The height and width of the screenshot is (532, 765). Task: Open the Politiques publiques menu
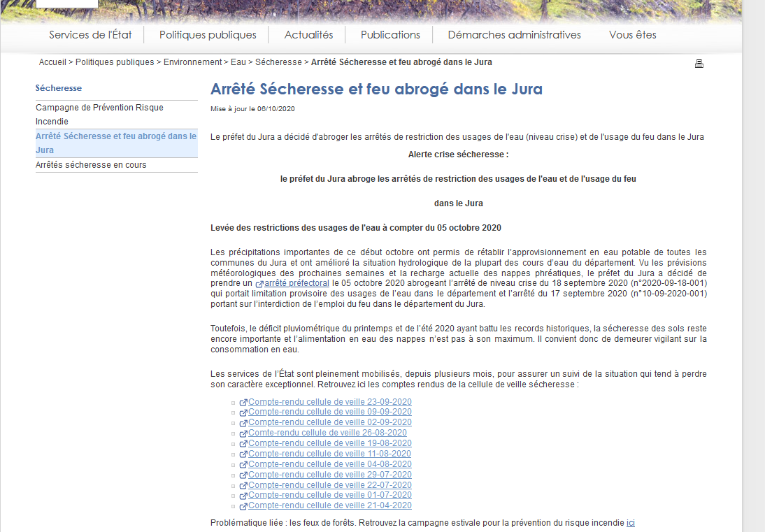pyautogui.click(x=208, y=35)
